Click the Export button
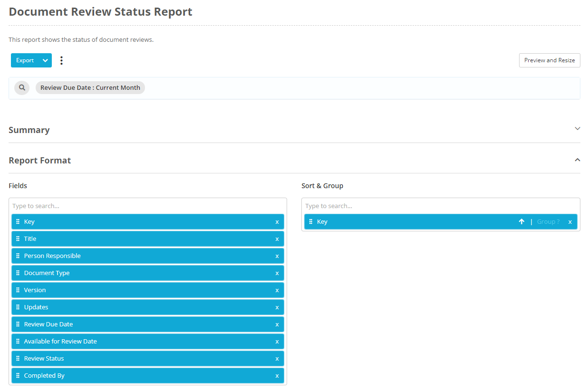588x391 pixels. (25, 60)
